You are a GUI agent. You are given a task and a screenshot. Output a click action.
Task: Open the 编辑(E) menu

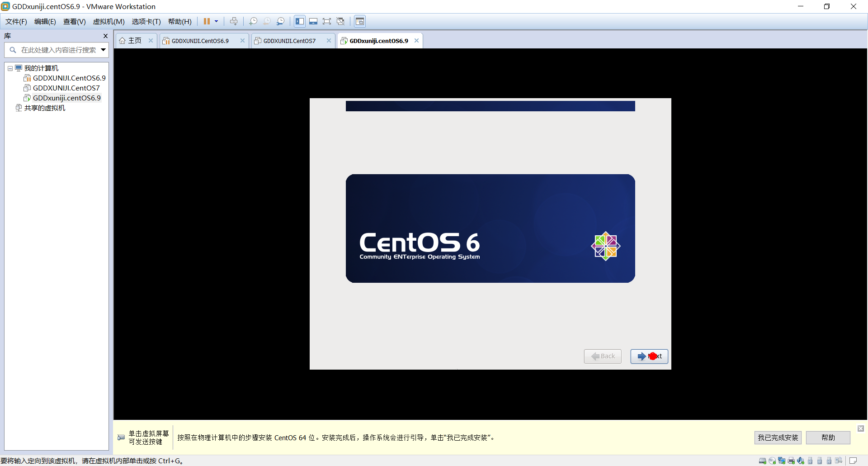(x=45, y=21)
